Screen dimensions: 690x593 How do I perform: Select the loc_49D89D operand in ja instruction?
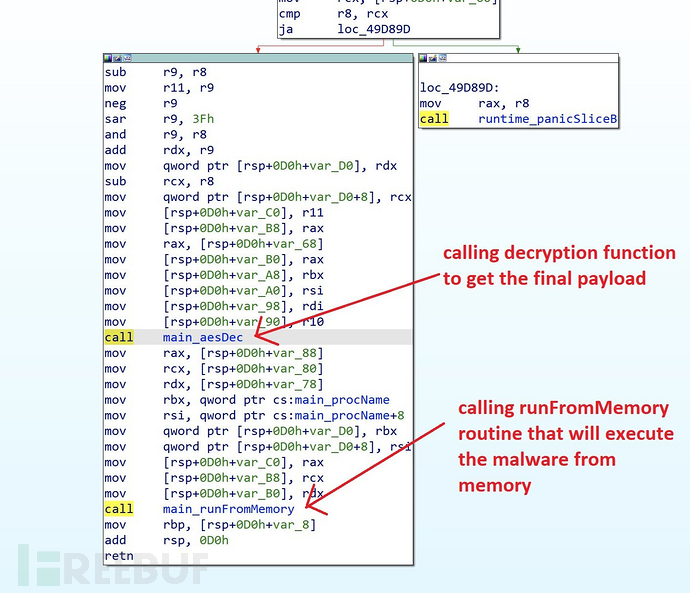coord(374,29)
